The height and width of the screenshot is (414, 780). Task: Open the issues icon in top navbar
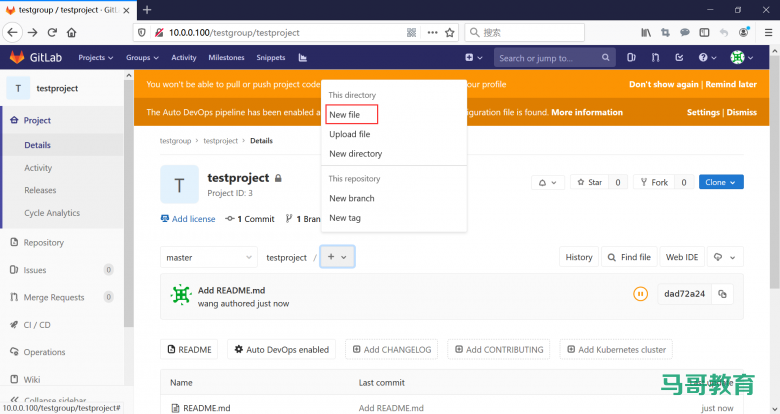click(x=631, y=58)
